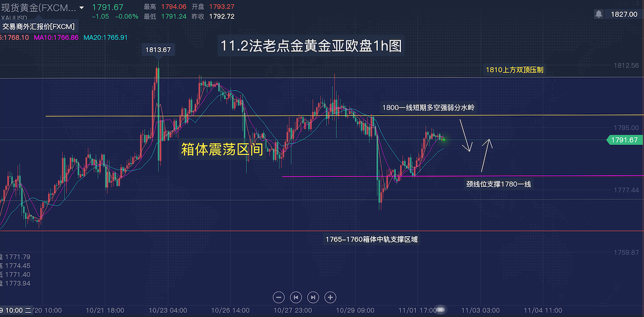Click the green latest-price dot on chart
Image resolution: width=644 pixels, height=317 pixels.
click(x=443, y=140)
